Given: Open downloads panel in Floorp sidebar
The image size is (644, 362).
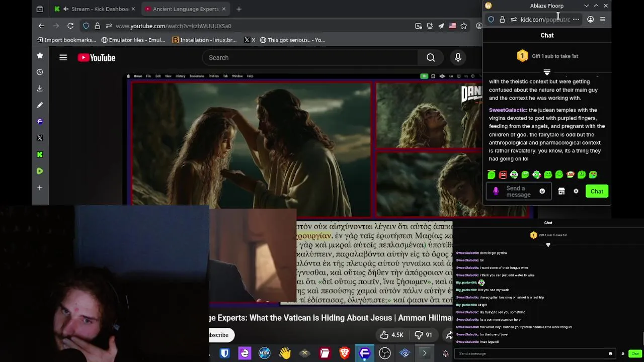Looking at the screenshot, I should coord(40,88).
